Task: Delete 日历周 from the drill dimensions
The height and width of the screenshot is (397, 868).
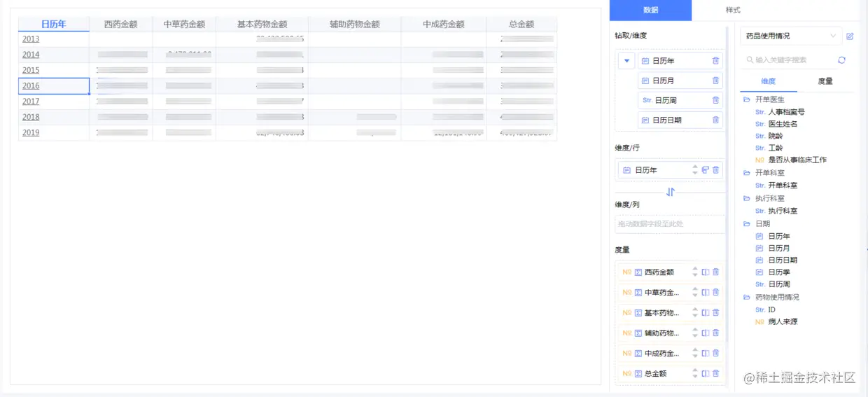Action: coord(715,100)
